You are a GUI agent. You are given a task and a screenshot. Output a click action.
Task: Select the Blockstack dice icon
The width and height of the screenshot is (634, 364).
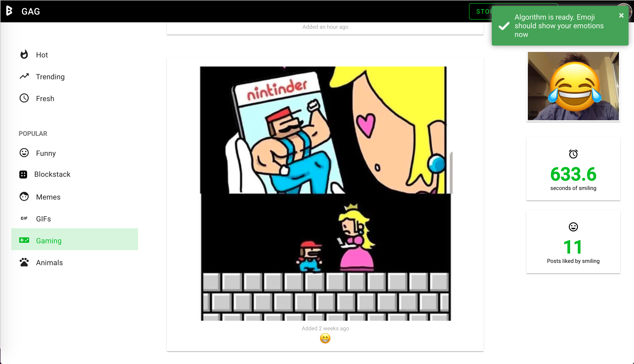23,174
